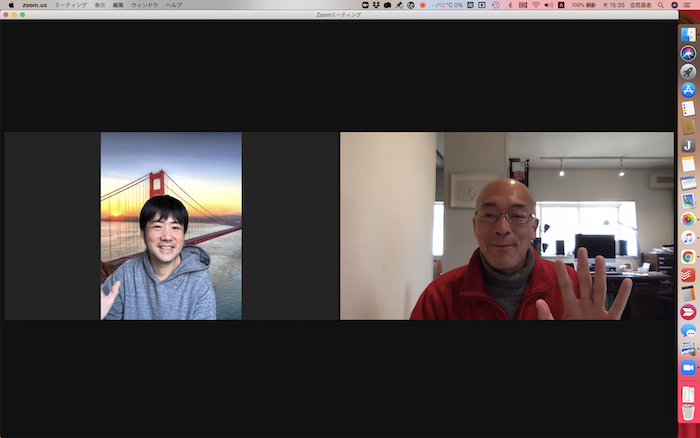
Task: Open Google Chrome from the Dock
Action: 688,256
